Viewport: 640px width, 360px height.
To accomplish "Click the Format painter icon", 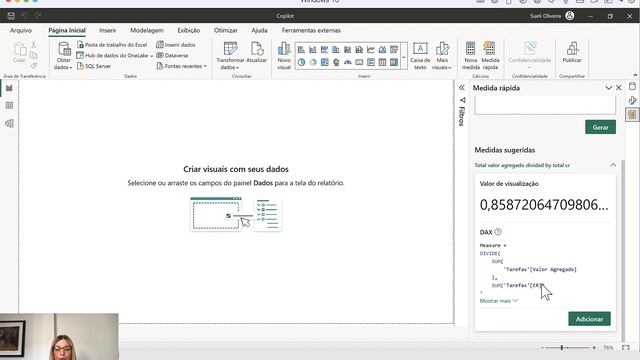I will [x=33, y=65].
